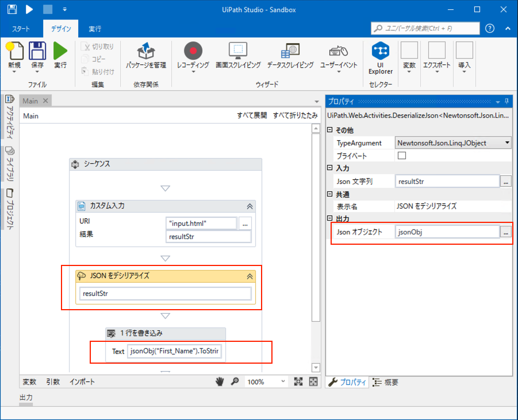Edit the URI field with "input.html"
518x420 pixels.
pyautogui.click(x=201, y=224)
